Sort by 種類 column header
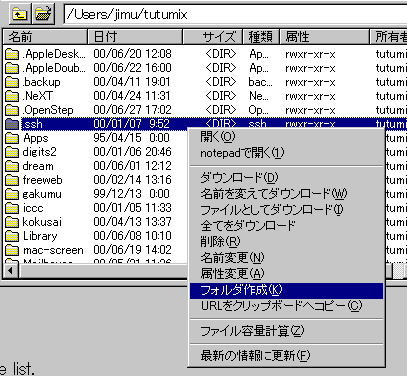Viewport: 407px width, 376px height. click(261, 37)
